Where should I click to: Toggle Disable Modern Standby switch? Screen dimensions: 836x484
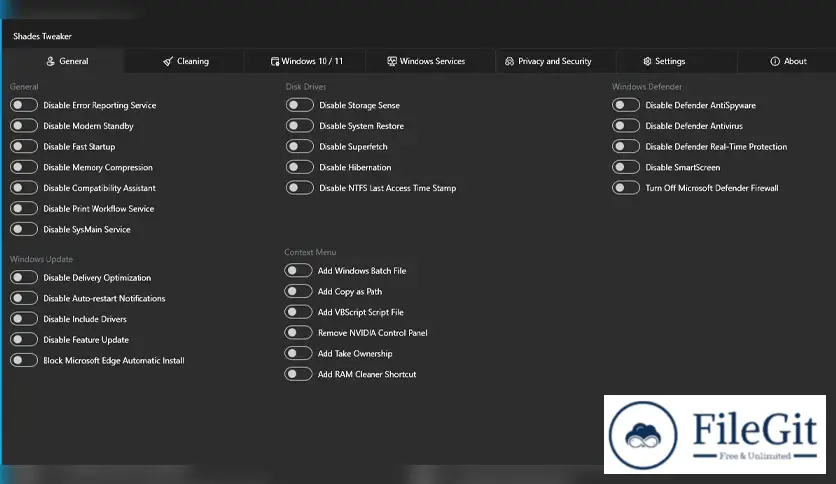tap(24, 126)
